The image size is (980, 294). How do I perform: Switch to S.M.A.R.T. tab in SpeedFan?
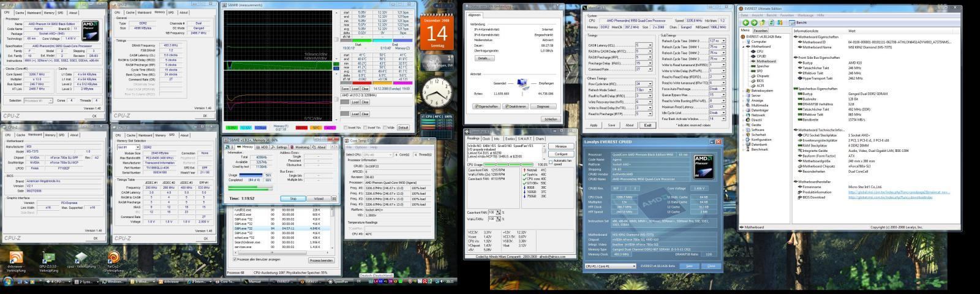click(525, 138)
